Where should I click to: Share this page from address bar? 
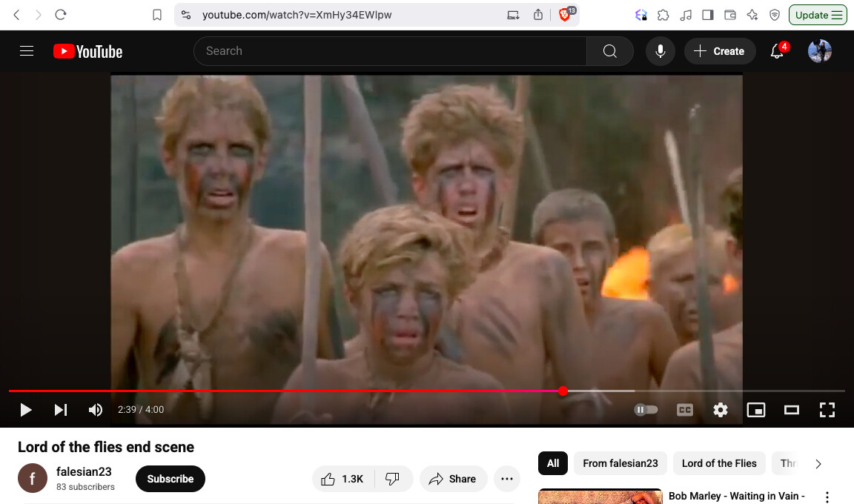click(x=538, y=15)
